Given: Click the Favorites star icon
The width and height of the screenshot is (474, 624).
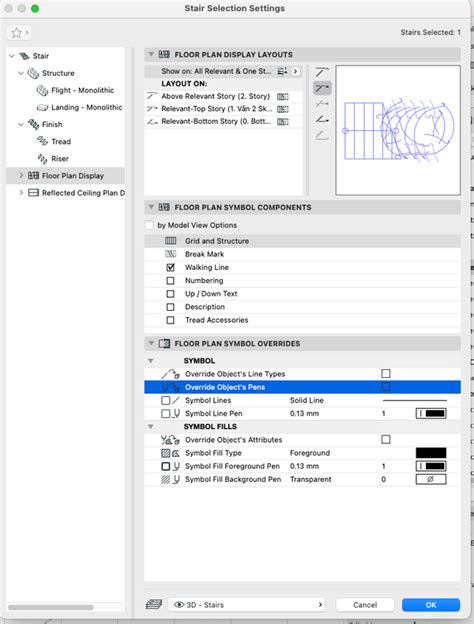Looking at the screenshot, I should 16,33.
